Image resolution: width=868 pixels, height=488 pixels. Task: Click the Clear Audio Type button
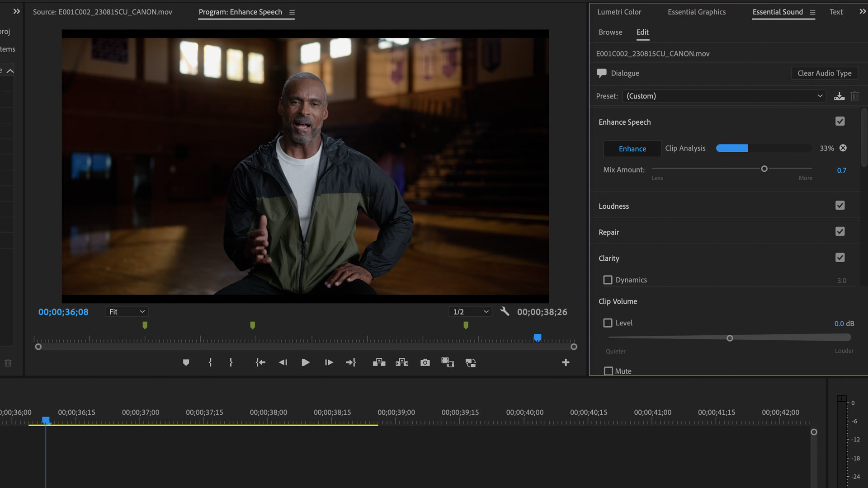[x=824, y=73]
